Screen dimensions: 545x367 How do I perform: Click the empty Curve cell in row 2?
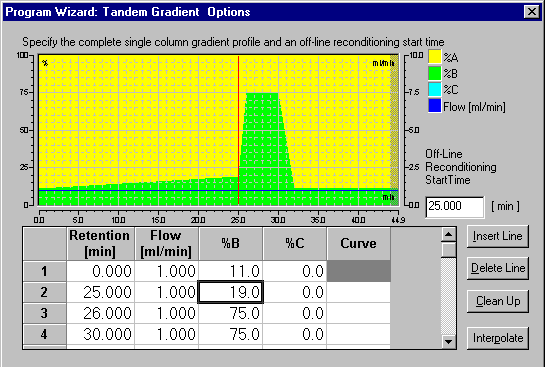click(358, 292)
